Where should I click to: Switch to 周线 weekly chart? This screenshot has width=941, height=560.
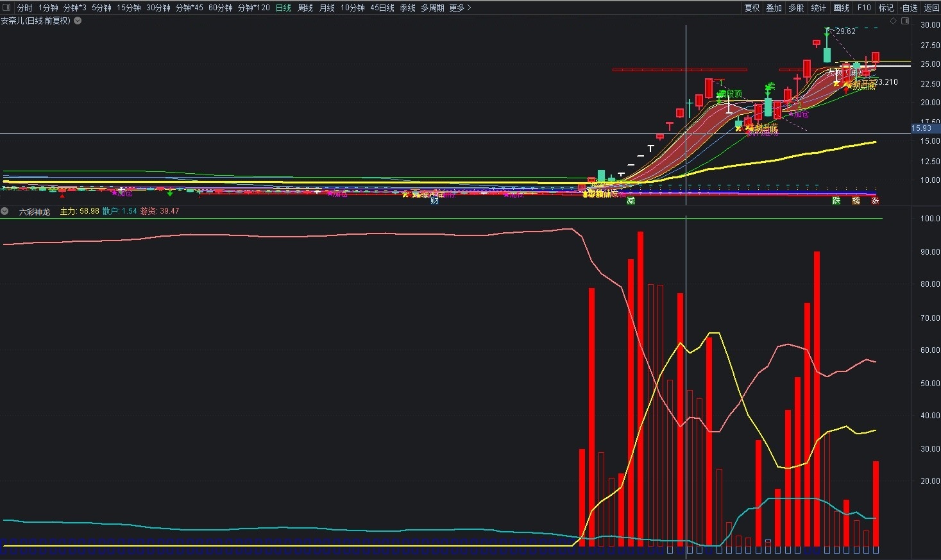[305, 8]
